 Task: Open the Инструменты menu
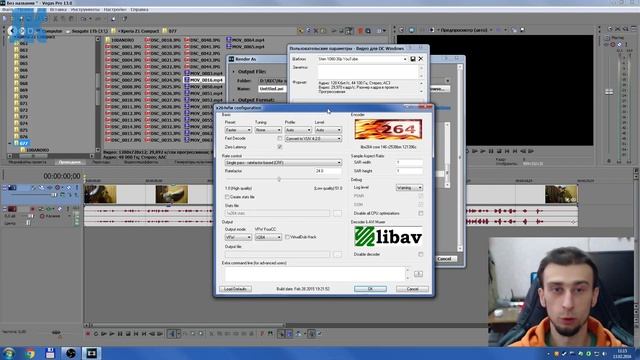[85, 9]
